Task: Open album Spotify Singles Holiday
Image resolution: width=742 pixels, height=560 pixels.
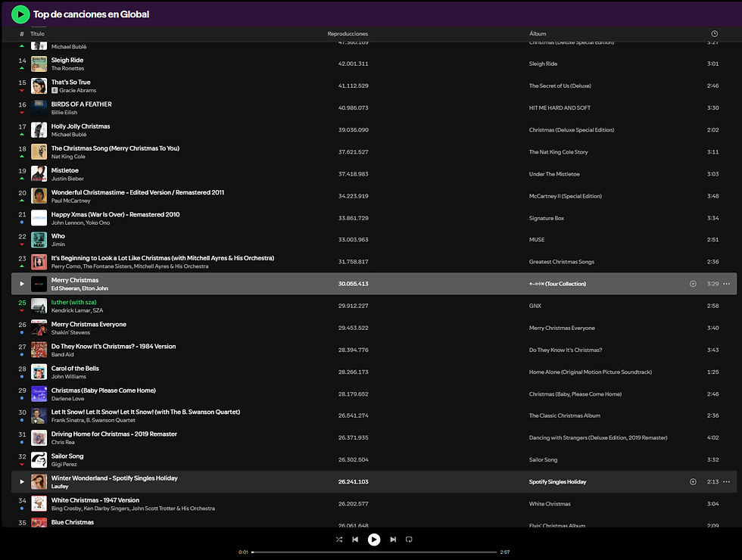Action: 557,481
